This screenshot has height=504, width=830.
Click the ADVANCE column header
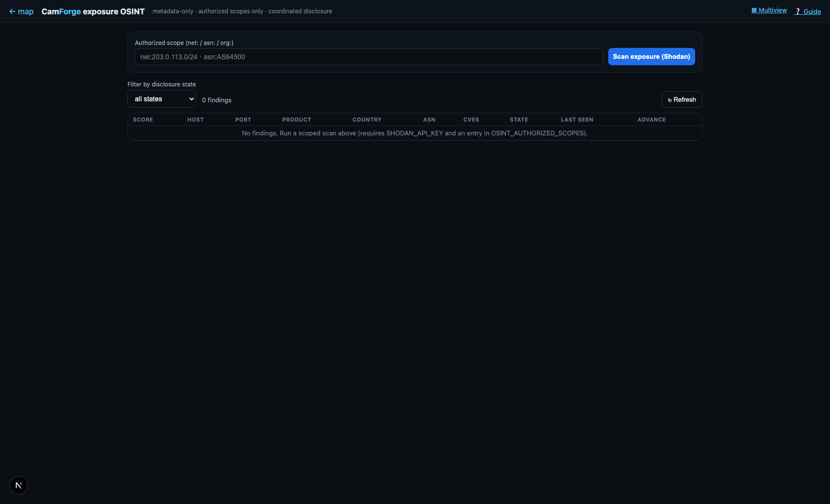(x=652, y=120)
